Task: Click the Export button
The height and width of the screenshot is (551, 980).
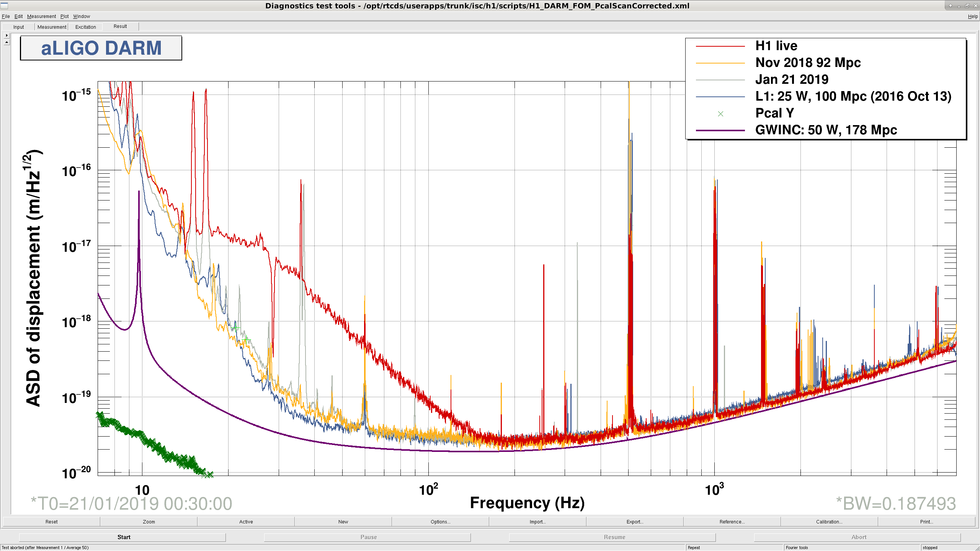Action: point(635,522)
